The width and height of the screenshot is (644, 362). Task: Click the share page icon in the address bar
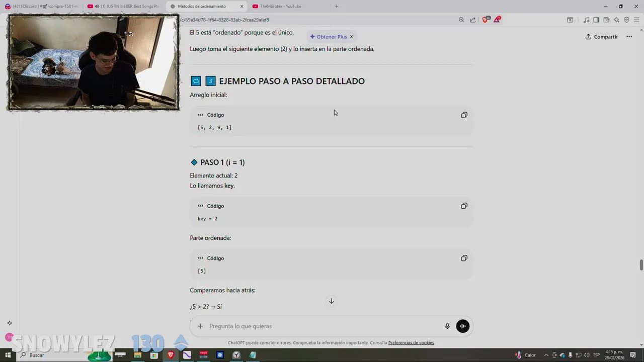coord(473,20)
